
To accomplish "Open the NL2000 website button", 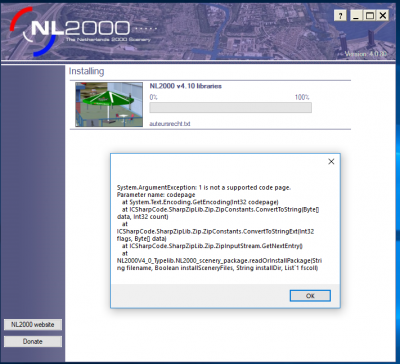I will (x=33, y=325).
